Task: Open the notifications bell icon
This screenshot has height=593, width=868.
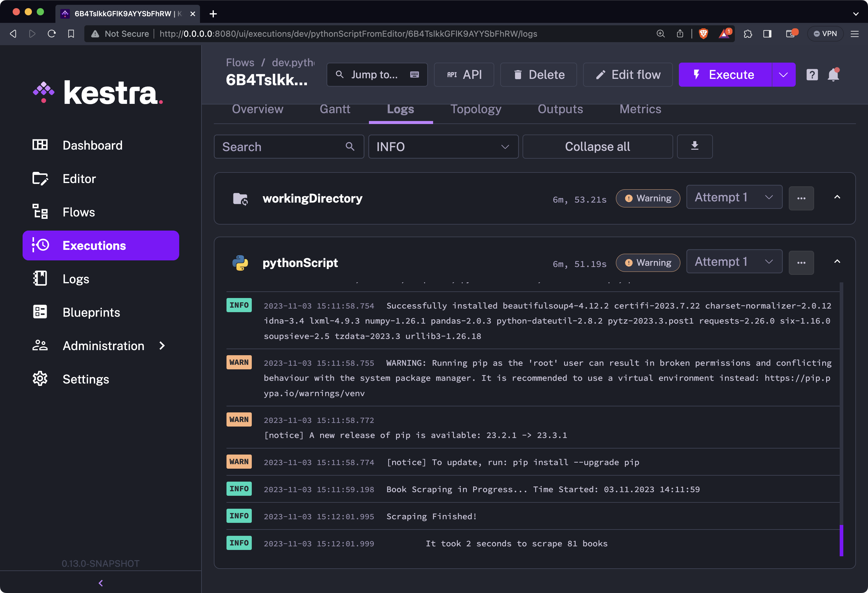Action: pos(833,75)
